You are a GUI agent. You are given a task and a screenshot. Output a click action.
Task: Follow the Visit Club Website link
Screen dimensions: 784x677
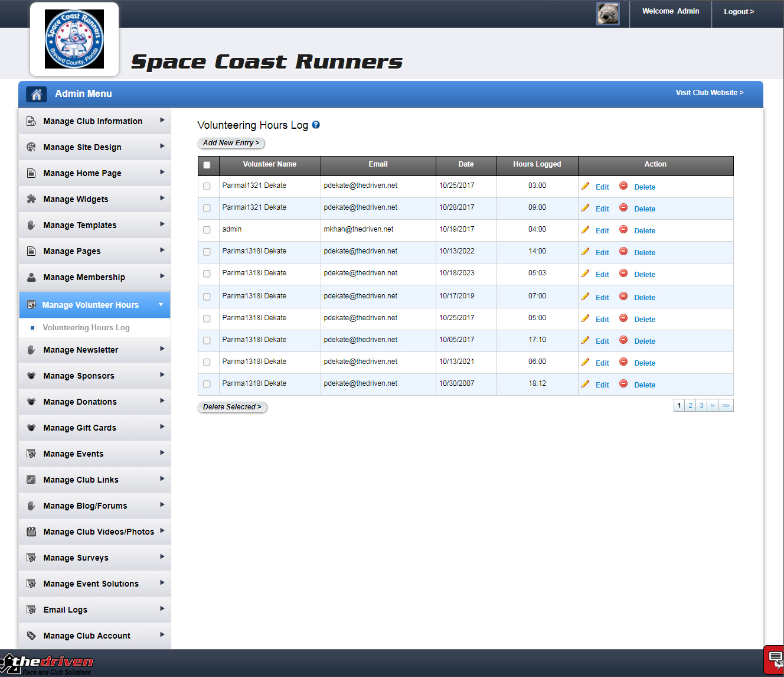[709, 93]
